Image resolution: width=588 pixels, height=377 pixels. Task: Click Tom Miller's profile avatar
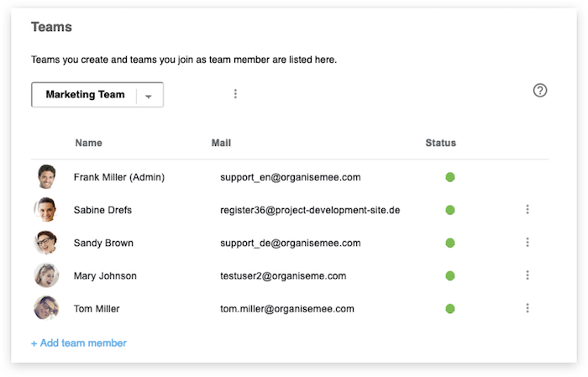[x=46, y=308]
